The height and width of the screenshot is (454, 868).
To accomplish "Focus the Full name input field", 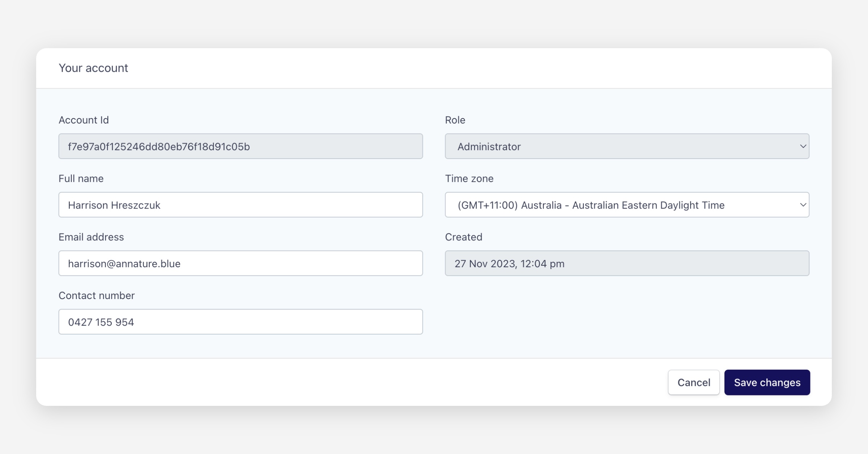I will (x=241, y=205).
